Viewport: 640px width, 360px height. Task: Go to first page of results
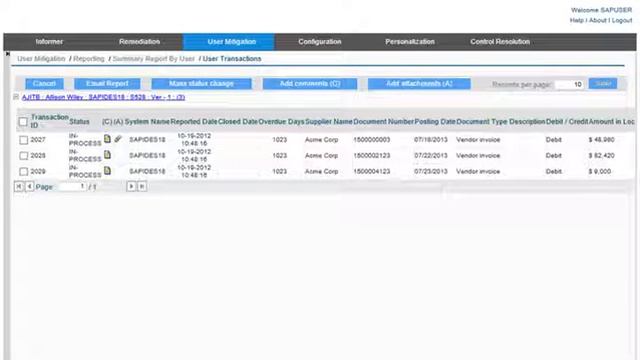18,187
